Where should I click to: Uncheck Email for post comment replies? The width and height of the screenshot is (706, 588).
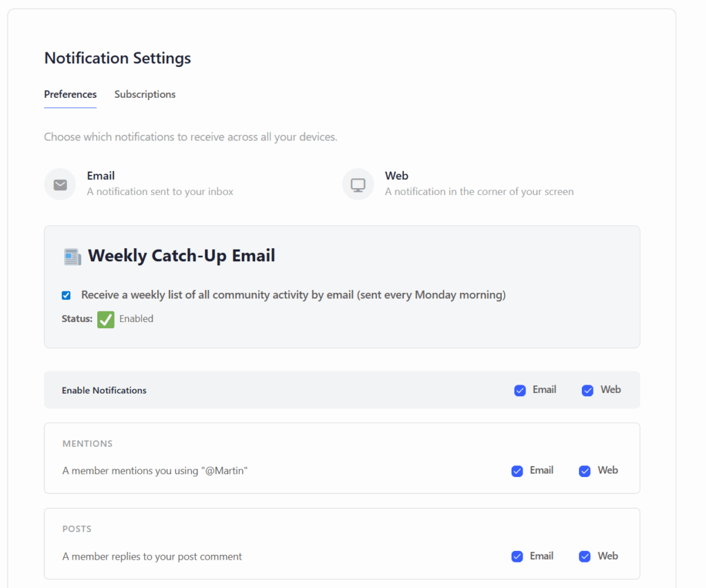[517, 557]
